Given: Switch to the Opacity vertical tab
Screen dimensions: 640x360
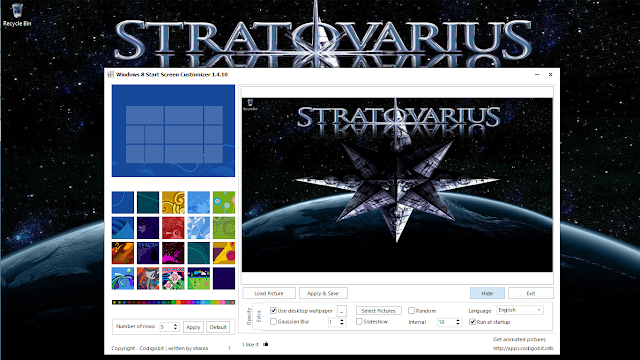Looking at the screenshot, I should click(x=249, y=316).
